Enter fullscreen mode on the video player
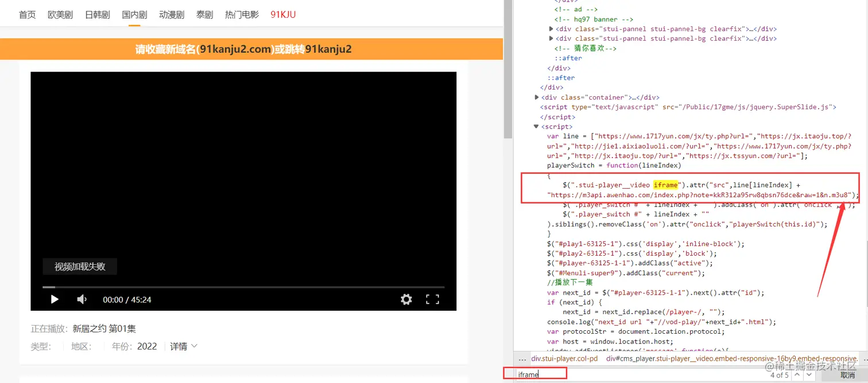Image resolution: width=868 pixels, height=383 pixels. pyautogui.click(x=432, y=299)
